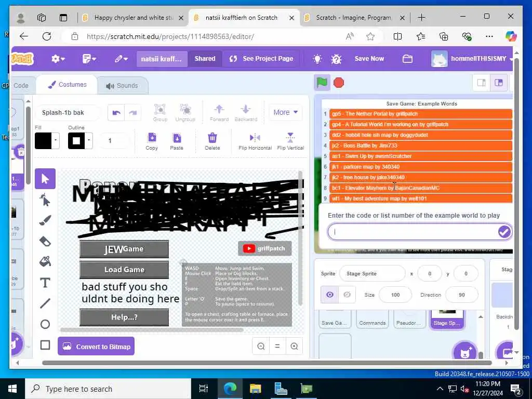Select the Text tool
Viewport: 532px width, 399px height.
click(45, 283)
